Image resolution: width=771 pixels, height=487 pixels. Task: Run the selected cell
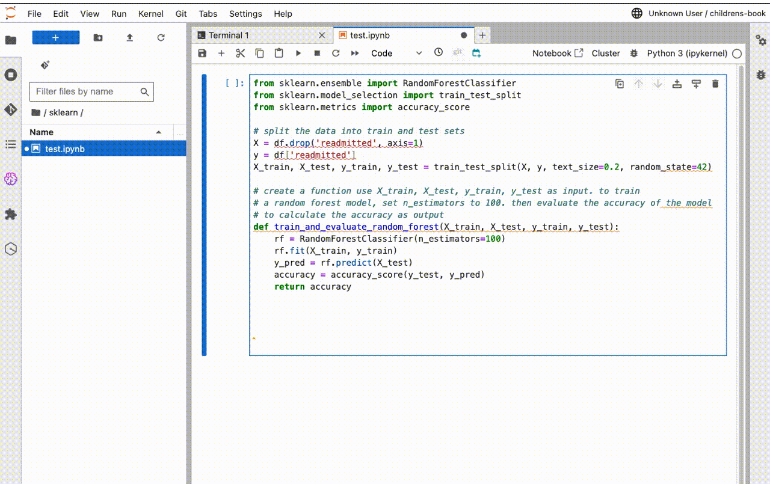click(298, 53)
